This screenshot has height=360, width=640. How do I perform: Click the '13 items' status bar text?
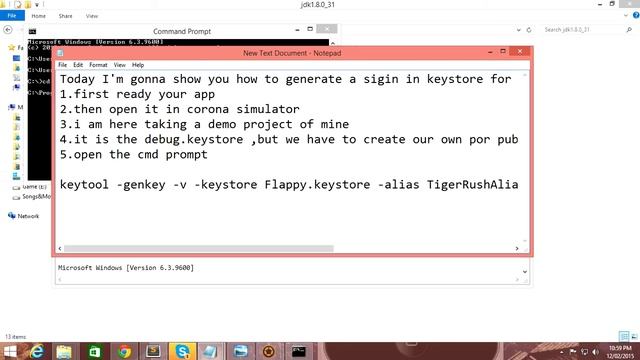16,337
